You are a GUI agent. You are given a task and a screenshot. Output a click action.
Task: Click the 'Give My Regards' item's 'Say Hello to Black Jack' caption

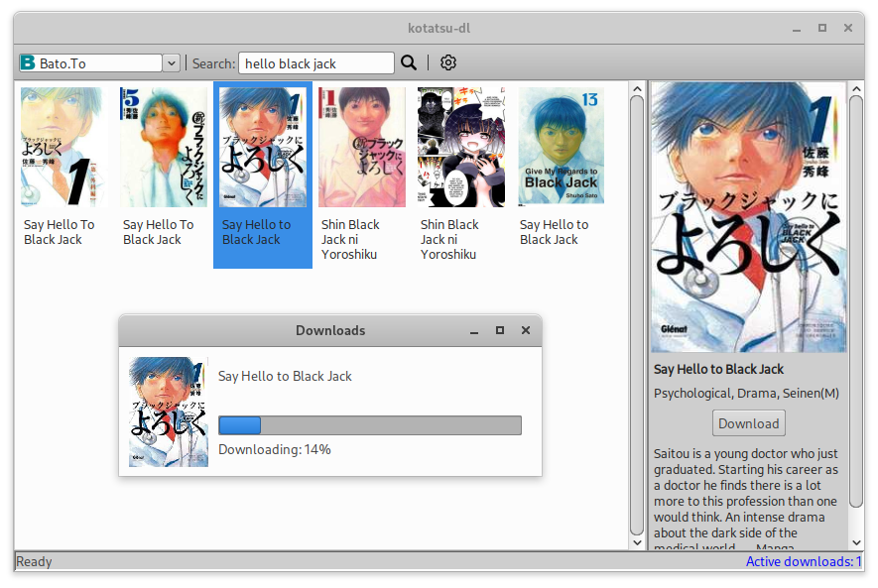pyautogui.click(x=554, y=232)
